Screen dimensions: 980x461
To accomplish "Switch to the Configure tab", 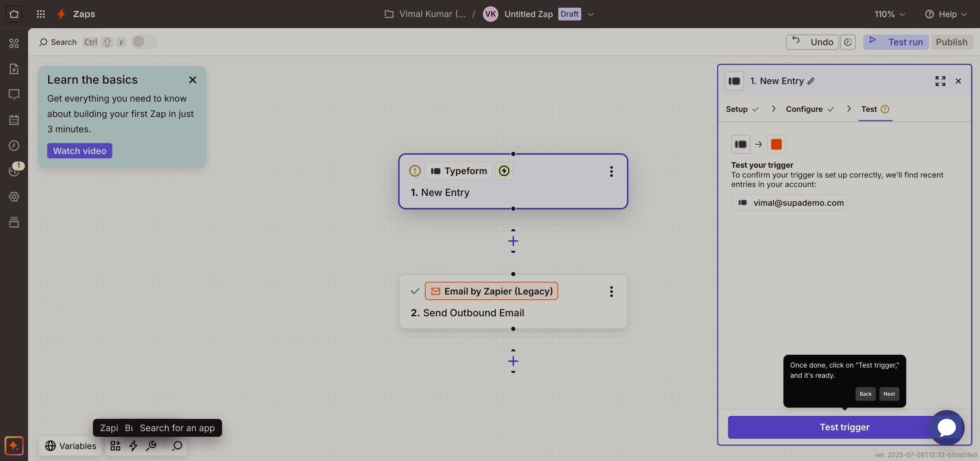I will (x=810, y=109).
